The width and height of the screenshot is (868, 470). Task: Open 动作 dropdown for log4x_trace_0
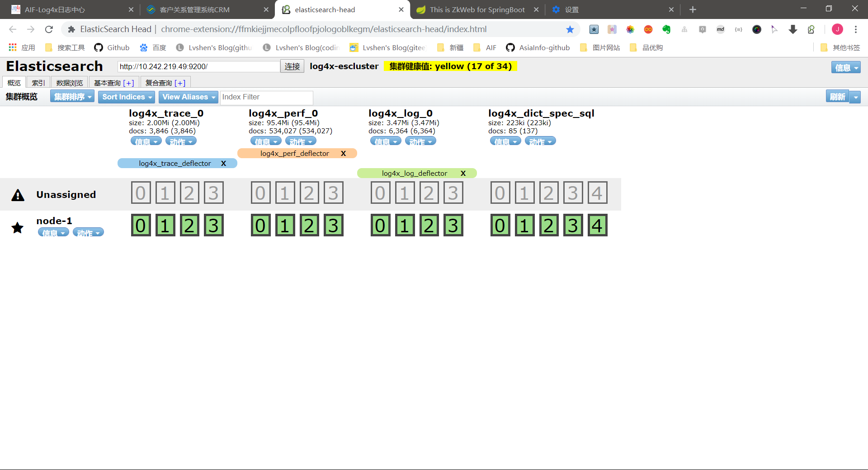click(181, 141)
